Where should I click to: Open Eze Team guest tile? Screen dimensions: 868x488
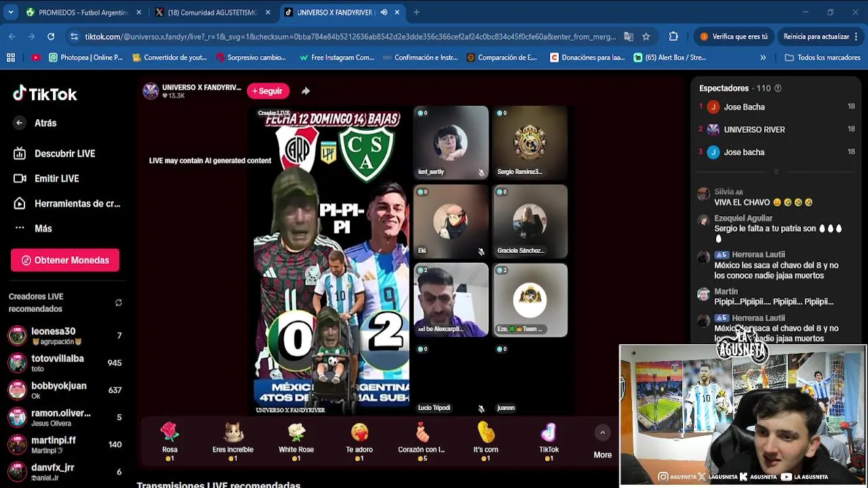[530, 300]
